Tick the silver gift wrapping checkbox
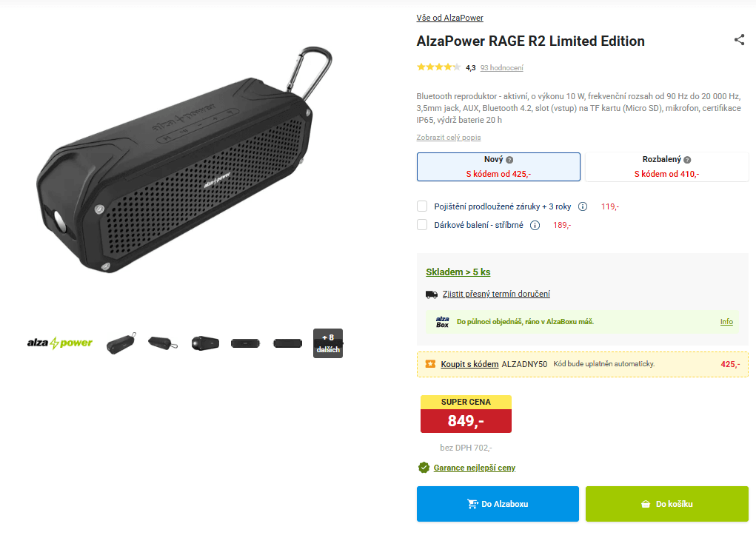The image size is (756, 535). coord(422,225)
